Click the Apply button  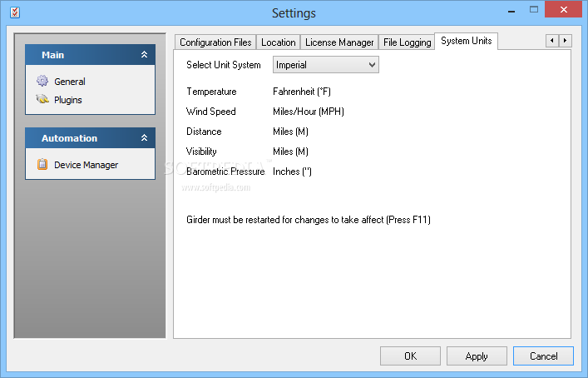477,356
